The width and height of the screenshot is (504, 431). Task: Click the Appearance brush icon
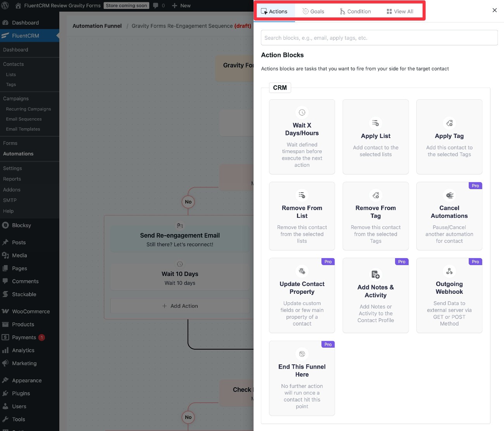click(5, 380)
